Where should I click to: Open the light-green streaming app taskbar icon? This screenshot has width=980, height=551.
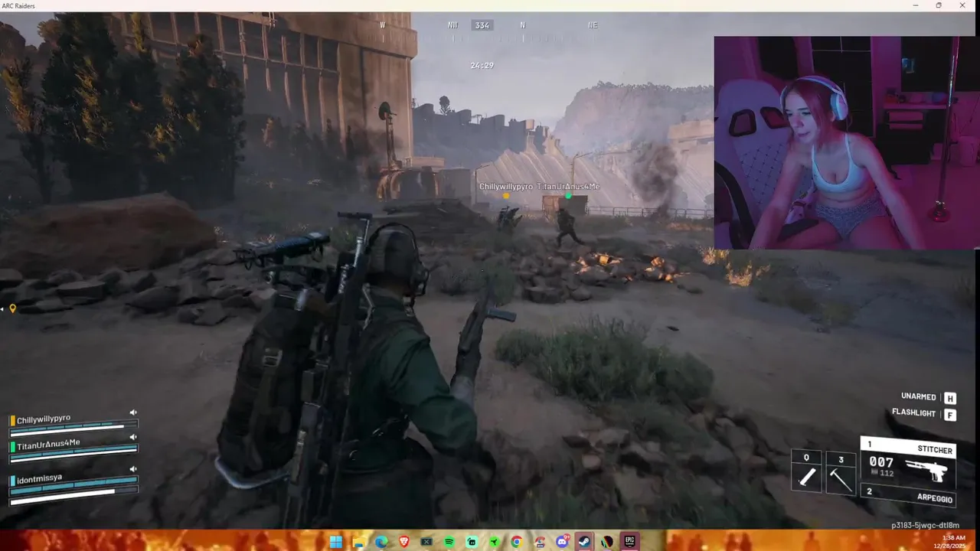472,542
